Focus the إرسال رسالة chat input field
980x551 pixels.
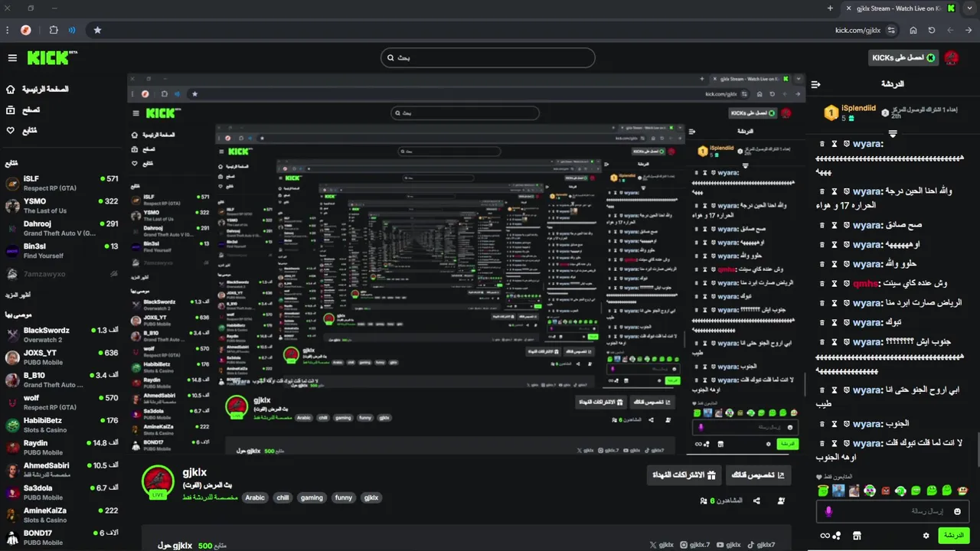pos(893,511)
